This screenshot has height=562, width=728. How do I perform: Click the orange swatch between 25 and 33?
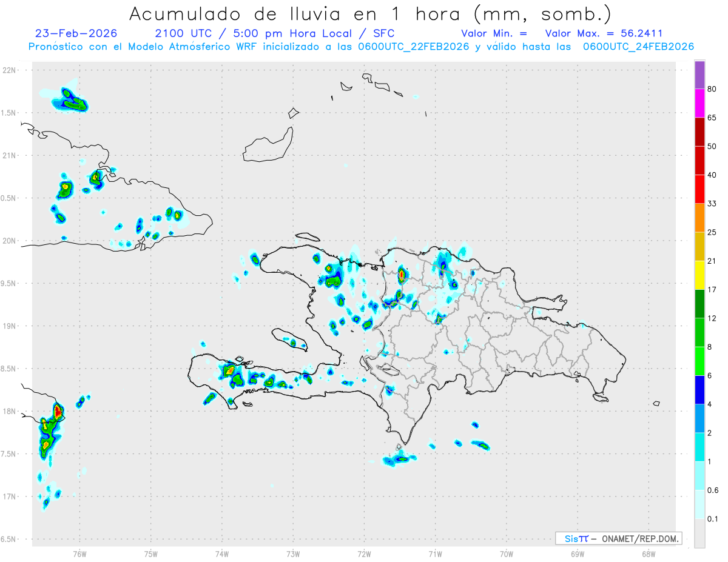point(699,218)
